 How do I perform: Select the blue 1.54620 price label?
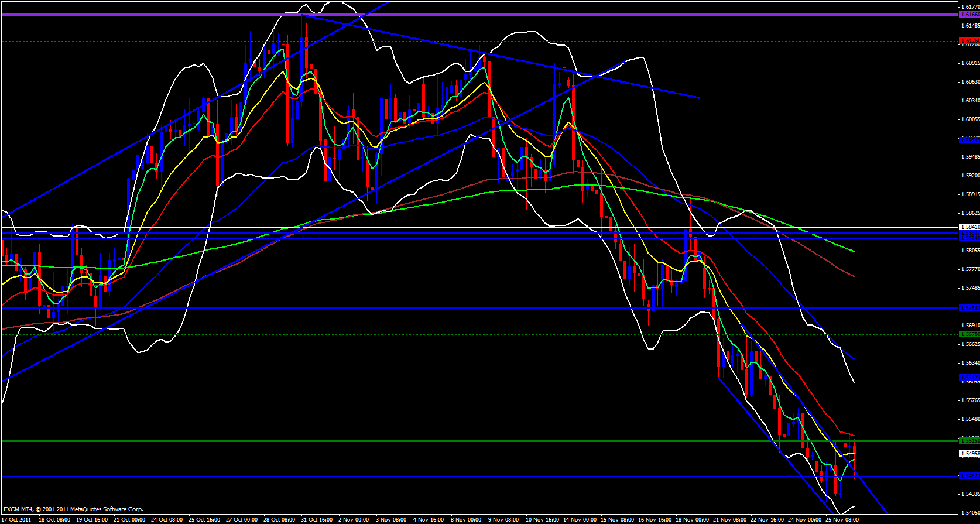(969, 476)
